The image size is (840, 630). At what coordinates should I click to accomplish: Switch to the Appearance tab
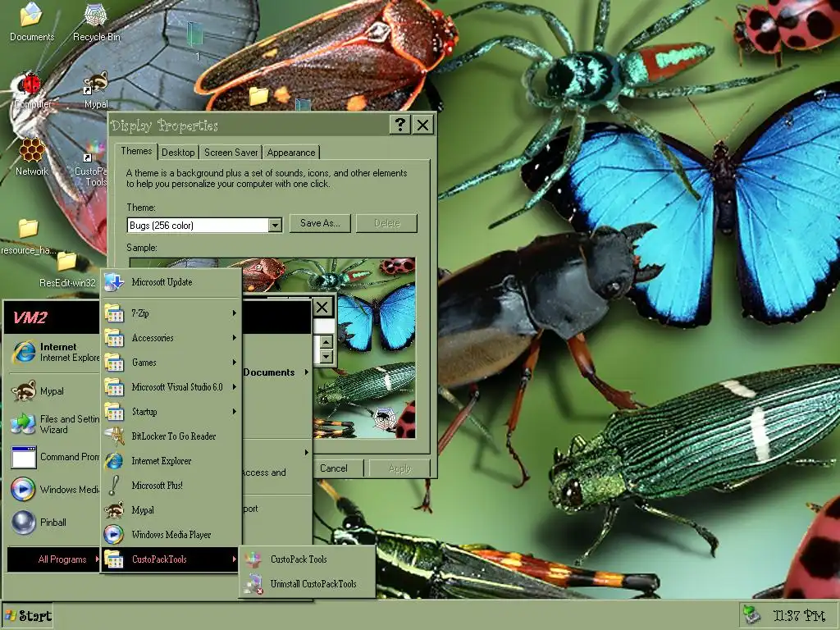click(291, 153)
